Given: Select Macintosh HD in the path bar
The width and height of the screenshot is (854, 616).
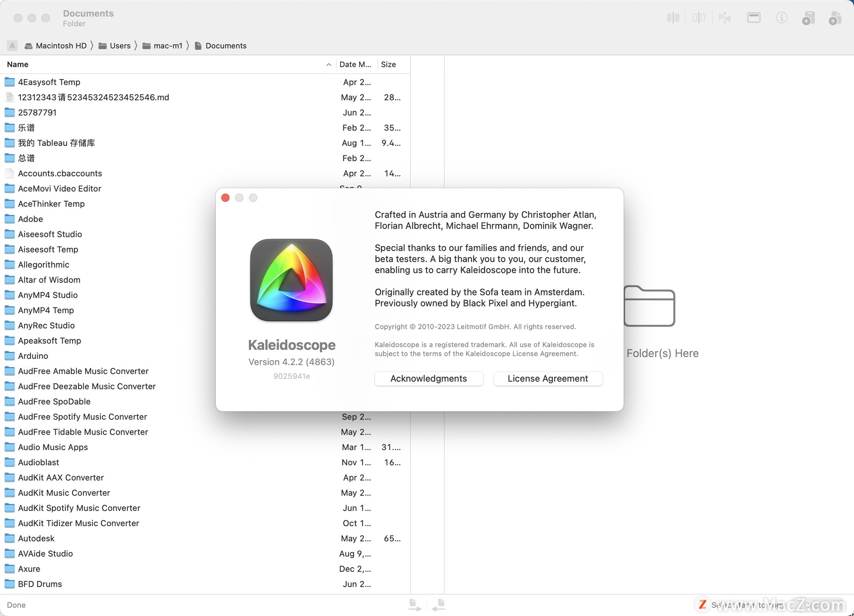Looking at the screenshot, I should click(x=56, y=45).
